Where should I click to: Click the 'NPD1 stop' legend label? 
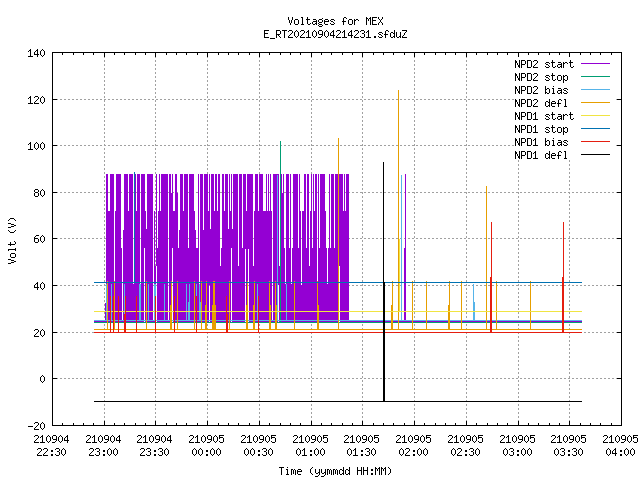point(541,129)
